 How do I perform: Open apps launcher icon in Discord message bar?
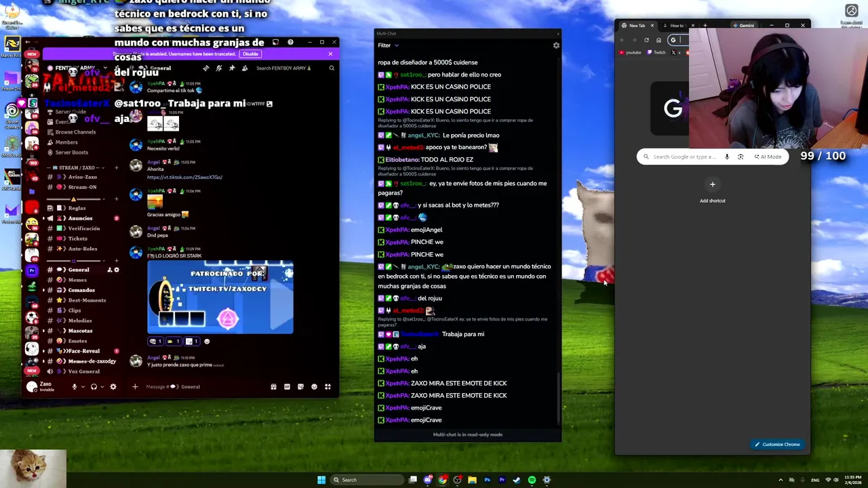pyautogui.click(x=328, y=386)
